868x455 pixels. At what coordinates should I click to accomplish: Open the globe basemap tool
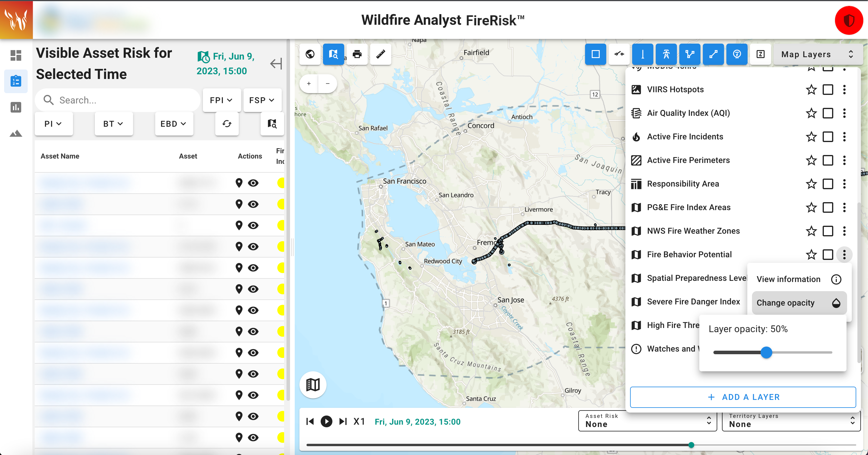pos(310,54)
